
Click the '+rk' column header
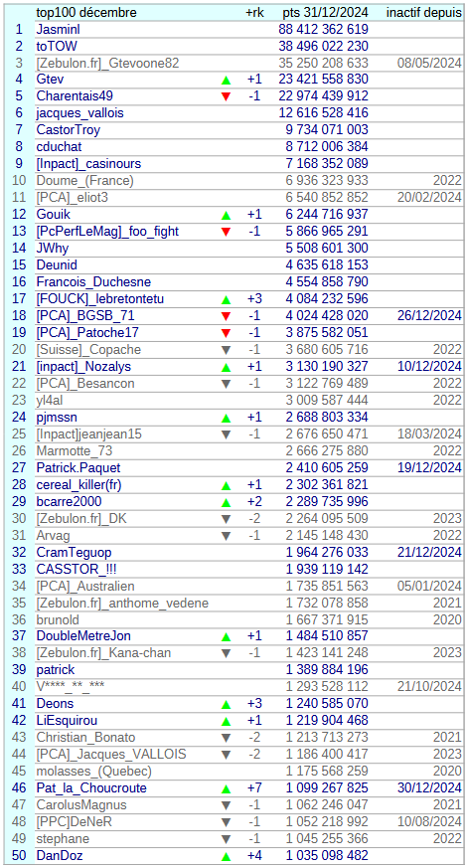(254, 13)
